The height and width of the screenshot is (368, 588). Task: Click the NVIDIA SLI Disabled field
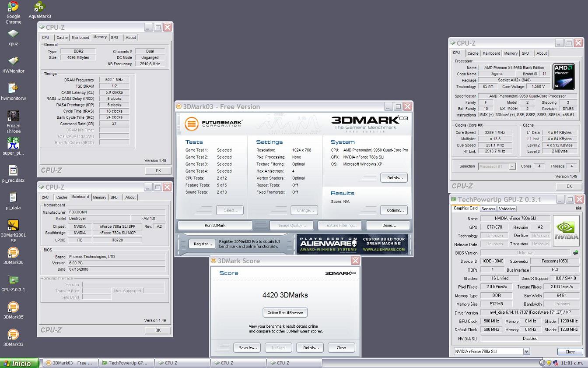[530, 339]
